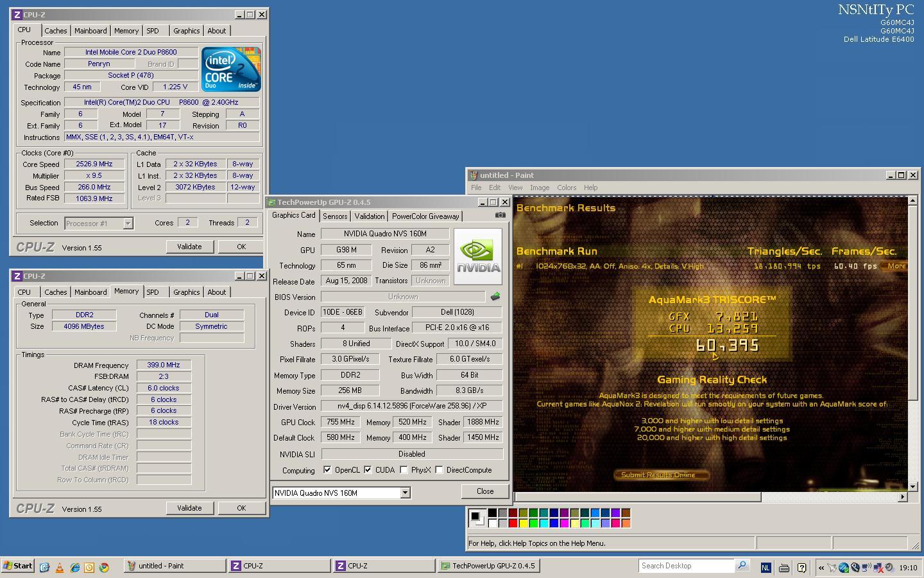Select the black color swatch in Paint
Screen dimensions: 924x578
492,512
